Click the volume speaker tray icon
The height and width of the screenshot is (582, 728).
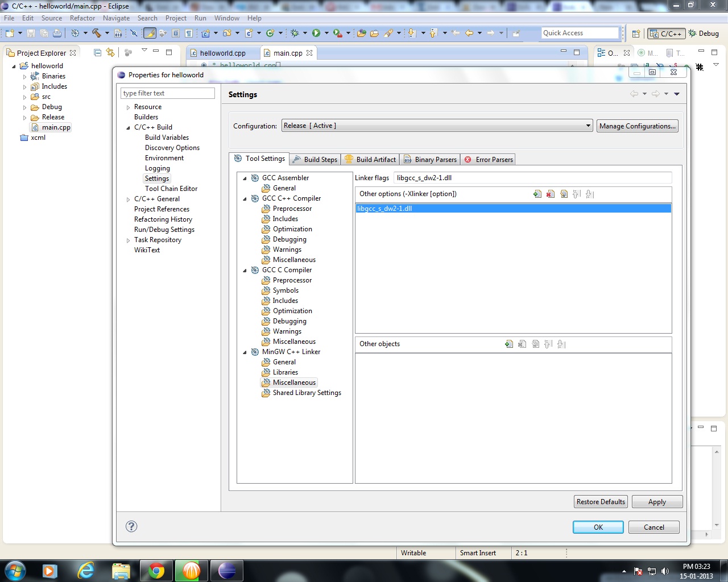[665, 571]
